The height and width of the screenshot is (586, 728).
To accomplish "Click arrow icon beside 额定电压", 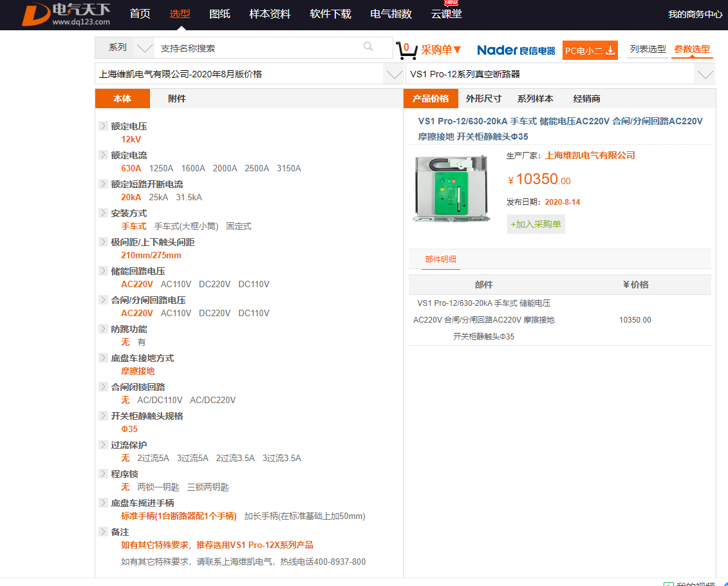I will coord(104,126).
